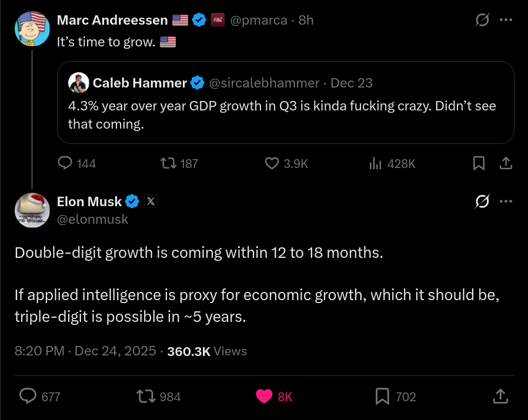Unlike Elon Musk's post
This screenshot has height=420, width=528.
coord(265,397)
